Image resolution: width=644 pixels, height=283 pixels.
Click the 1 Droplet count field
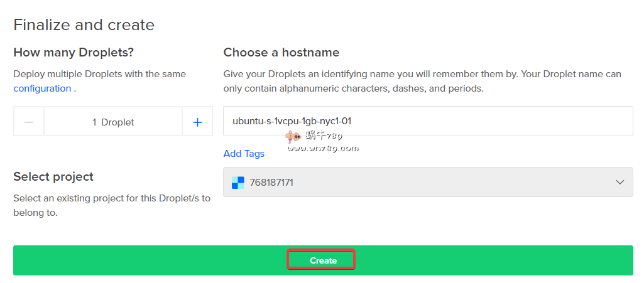[113, 122]
